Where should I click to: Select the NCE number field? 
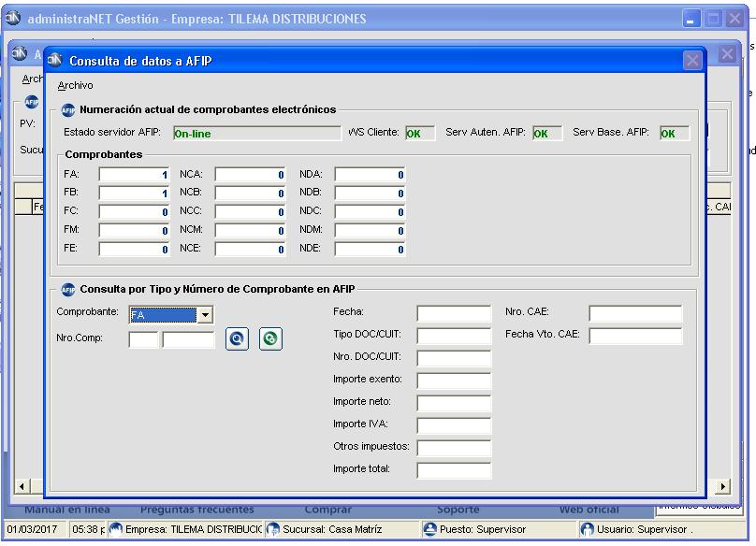250,249
